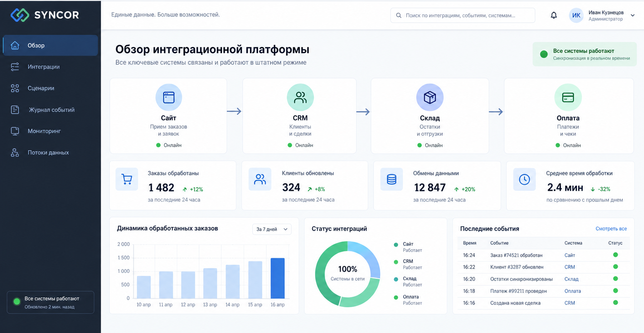Click the 100% donut chart center
Image resolution: width=644 pixels, height=333 pixels.
[x=347, y=273]
